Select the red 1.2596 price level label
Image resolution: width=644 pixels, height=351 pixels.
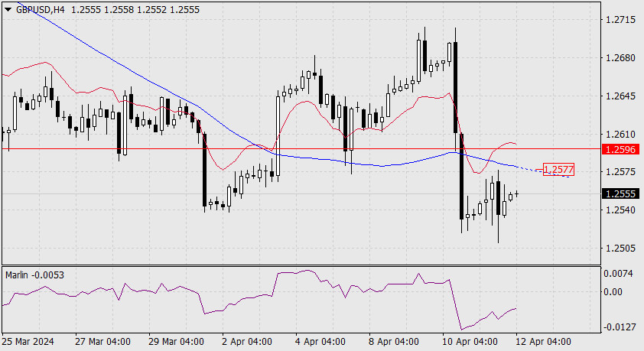click(x=620, y=149)
